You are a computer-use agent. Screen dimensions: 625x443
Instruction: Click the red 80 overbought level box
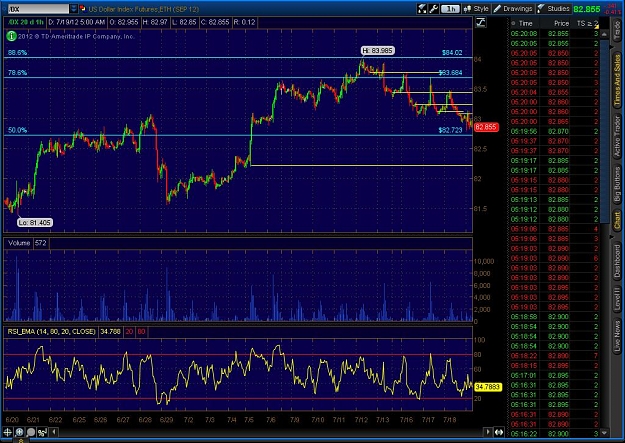[x=142, y=332]
